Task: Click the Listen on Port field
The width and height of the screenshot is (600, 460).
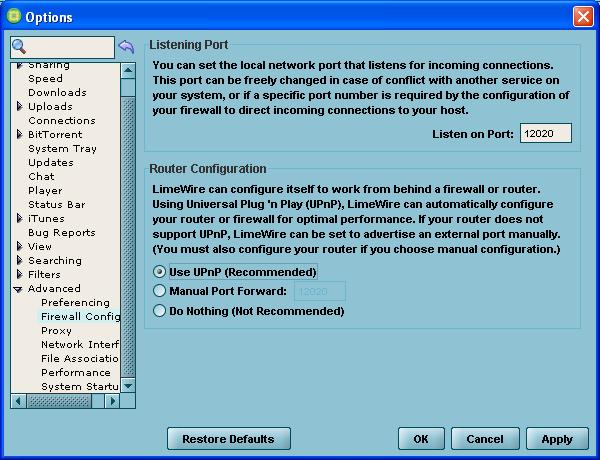Action: (545, 134)
